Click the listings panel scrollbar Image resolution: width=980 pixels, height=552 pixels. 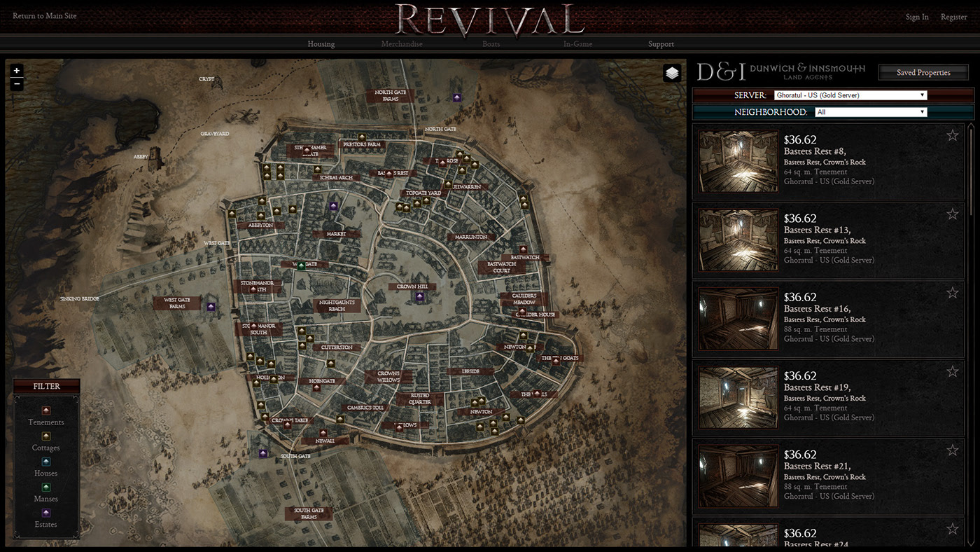point(971,335)
